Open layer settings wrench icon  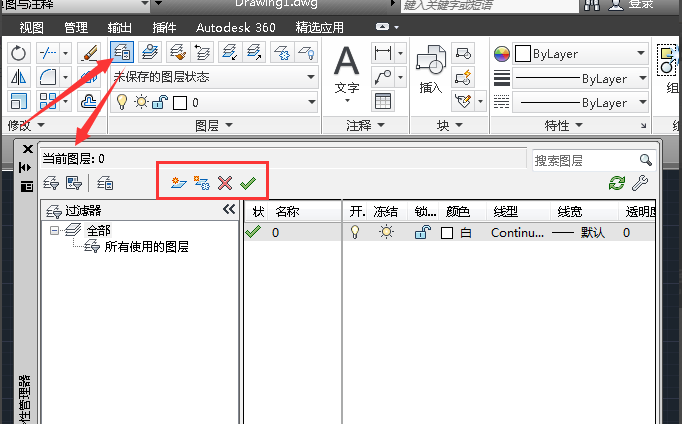(x=640, y=183)
